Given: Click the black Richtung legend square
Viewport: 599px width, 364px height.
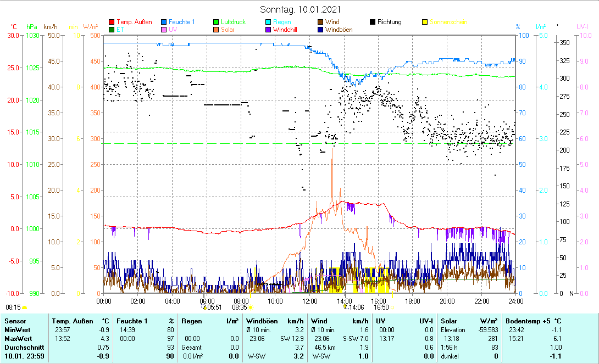Looking at the screenshot, I should coord(373,22).
